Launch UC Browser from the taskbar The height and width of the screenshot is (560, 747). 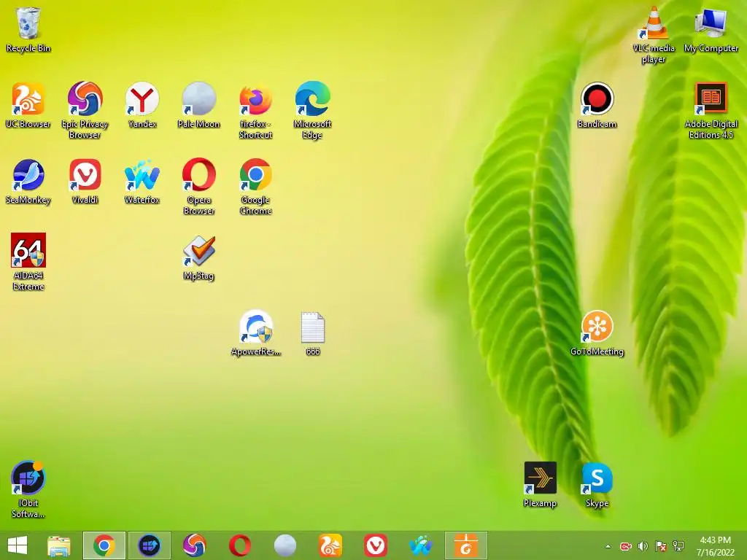[330, 545]
